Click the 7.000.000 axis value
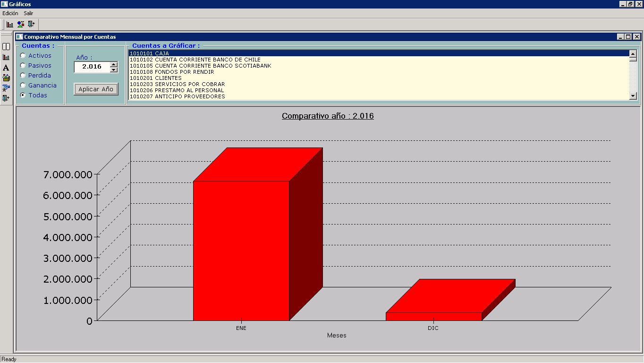 tap(68, 174)
